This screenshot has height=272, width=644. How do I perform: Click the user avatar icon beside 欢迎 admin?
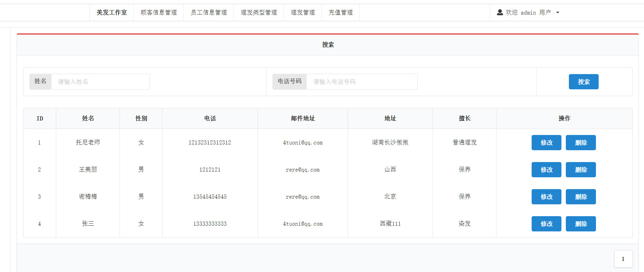tap(499, 13)
